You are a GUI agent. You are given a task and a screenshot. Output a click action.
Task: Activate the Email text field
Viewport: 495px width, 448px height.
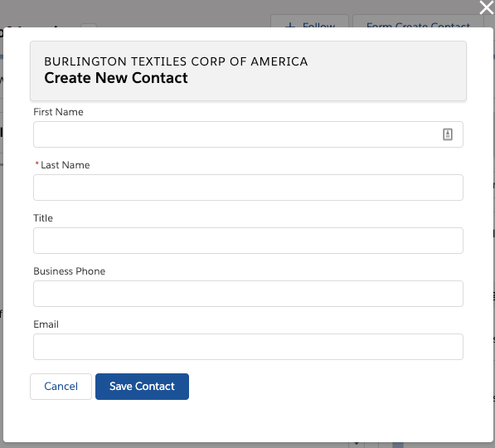coord(248,347)
